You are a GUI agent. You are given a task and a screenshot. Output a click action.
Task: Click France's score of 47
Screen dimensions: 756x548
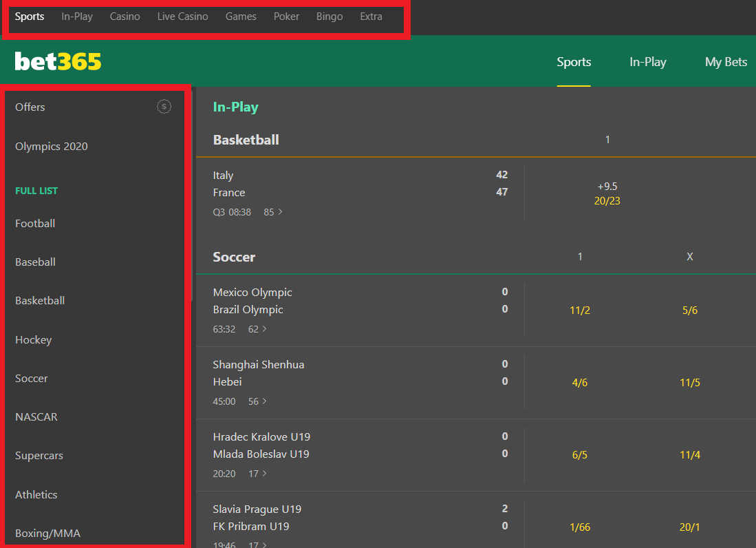[x=502, y=192]
